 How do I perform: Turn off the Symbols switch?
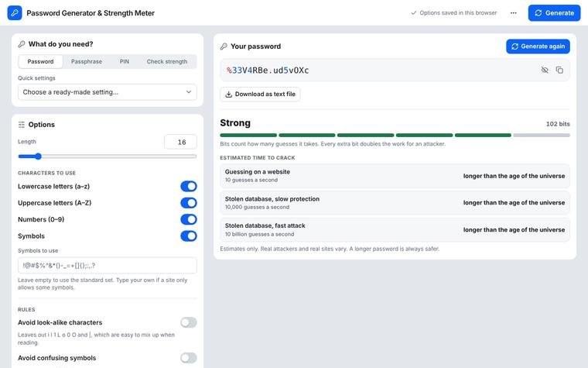point(189,236)
